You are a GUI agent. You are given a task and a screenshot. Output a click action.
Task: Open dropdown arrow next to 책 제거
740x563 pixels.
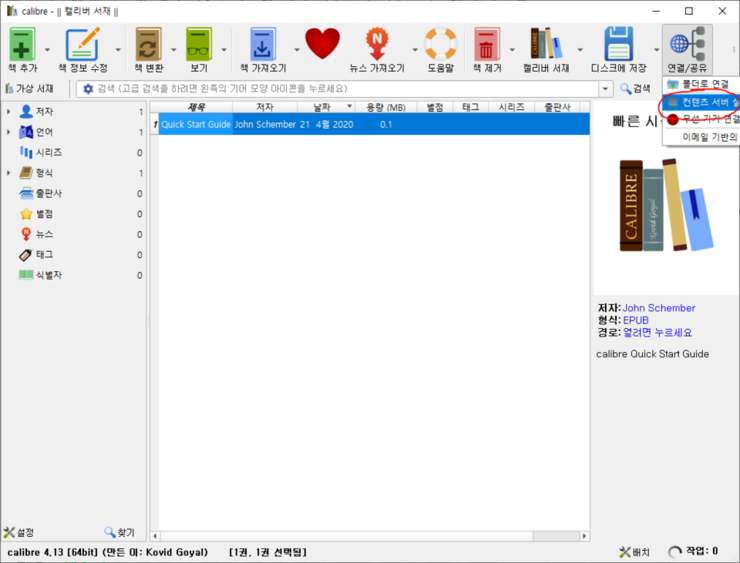click(512, 49)
